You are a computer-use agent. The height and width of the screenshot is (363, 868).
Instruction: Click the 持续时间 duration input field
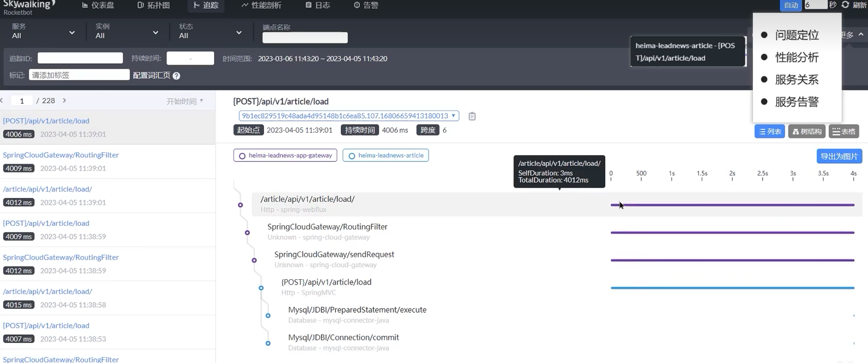click(190, 58)
